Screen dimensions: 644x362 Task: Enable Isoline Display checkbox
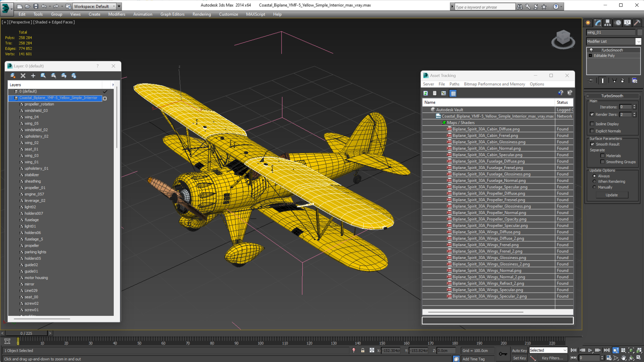click(592, 124)
